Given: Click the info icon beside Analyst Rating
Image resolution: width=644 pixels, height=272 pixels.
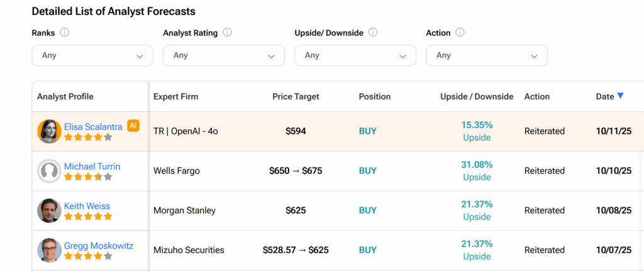Looking at the screenshot, I should pyautogui.click(x=228, y=33).
